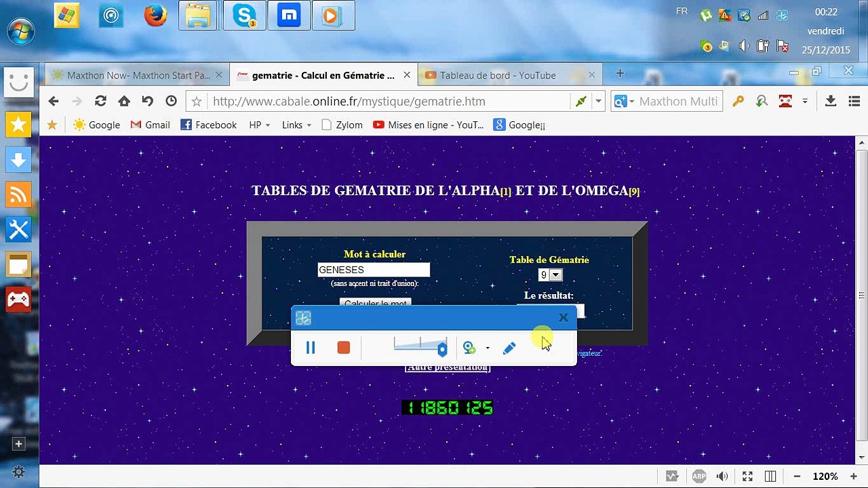
Task: Toggle full screen mode in status bar
Action: 747,476
